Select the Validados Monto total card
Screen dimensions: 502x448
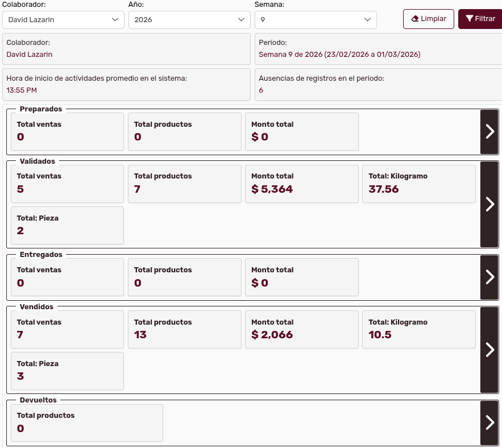(x=302, y=184)
